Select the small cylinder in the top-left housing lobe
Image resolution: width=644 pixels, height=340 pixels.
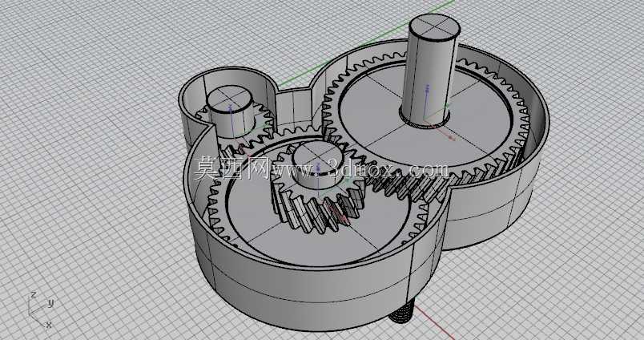(x=229, y=111)
